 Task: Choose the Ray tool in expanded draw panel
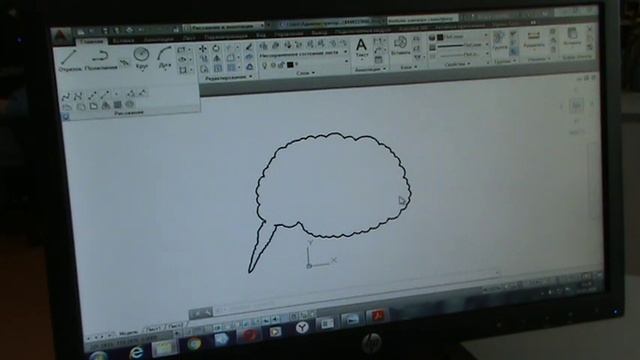(105, 95)
